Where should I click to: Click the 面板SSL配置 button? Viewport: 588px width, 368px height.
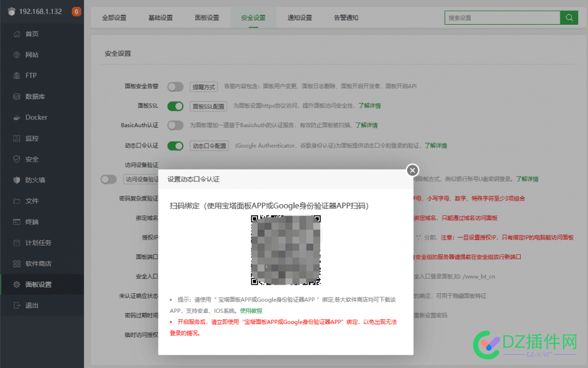tap(208, 106)
